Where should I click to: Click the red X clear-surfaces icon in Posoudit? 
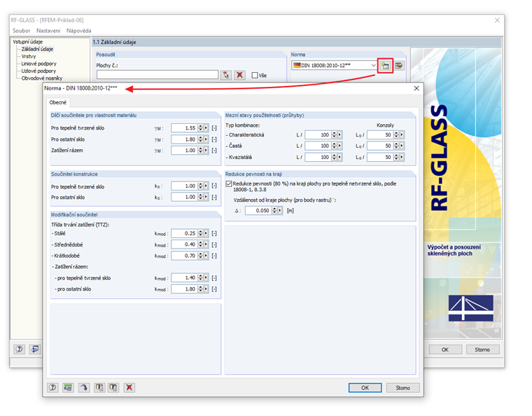pos(240,75)
